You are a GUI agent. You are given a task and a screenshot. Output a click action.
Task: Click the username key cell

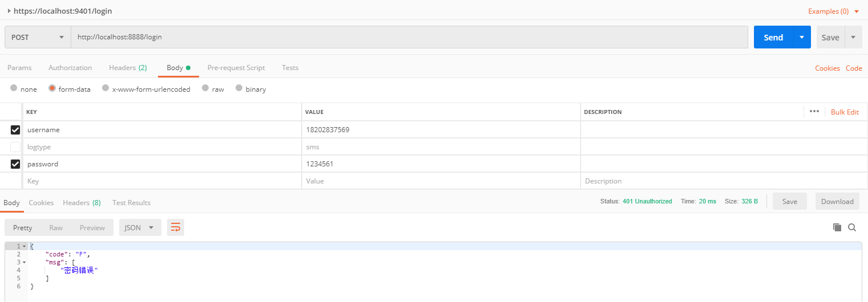coord(162,130)
